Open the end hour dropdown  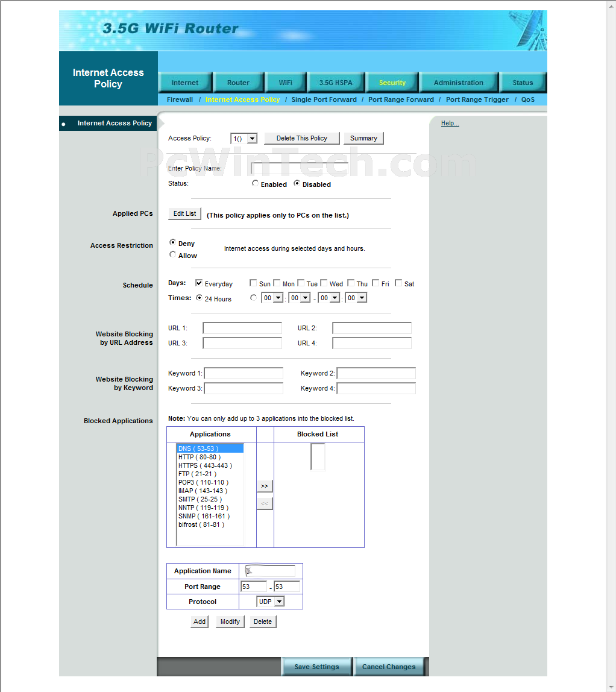[x=328, y=298]
